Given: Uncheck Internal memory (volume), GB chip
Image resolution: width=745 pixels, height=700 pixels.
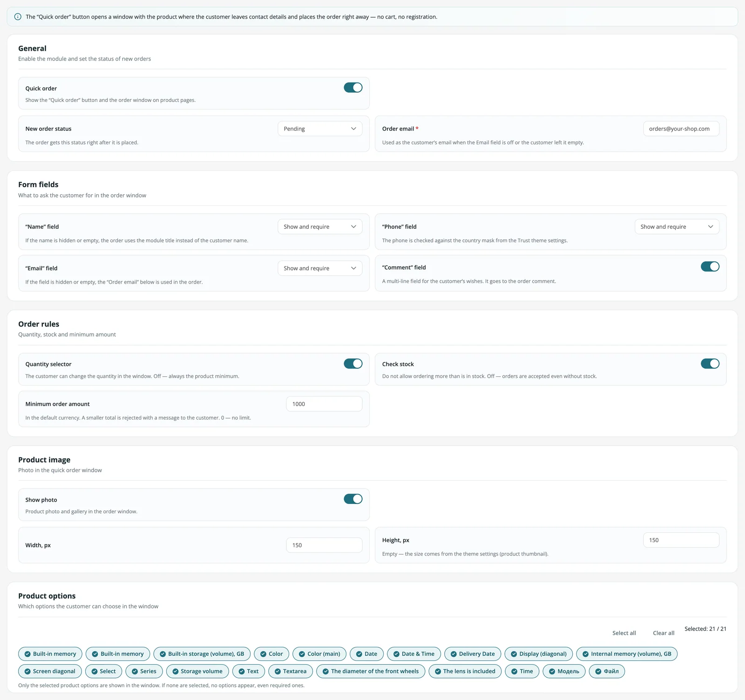Looking at the screenshot, I should [627, 654].
